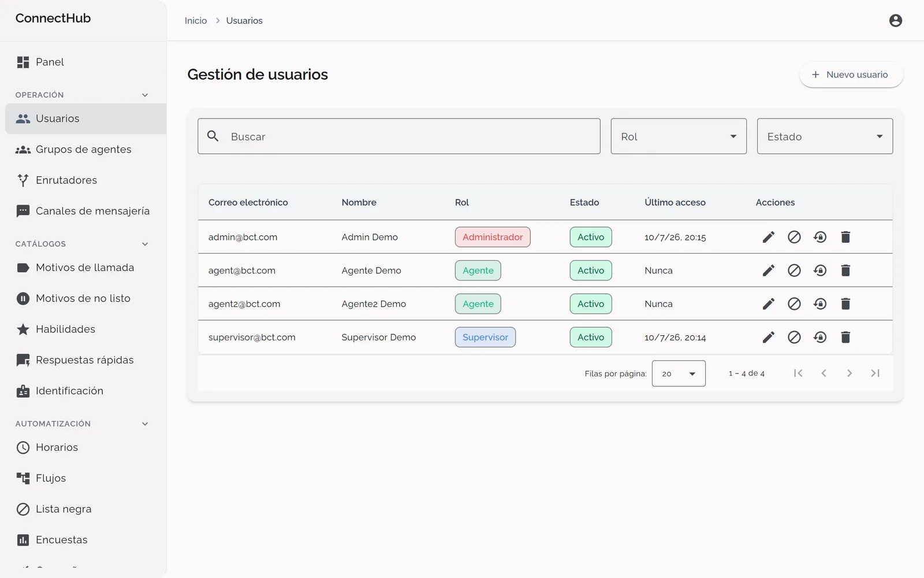924x578 pixels.
Task: Click the Rol column header
Action: (x=462, y=202)
